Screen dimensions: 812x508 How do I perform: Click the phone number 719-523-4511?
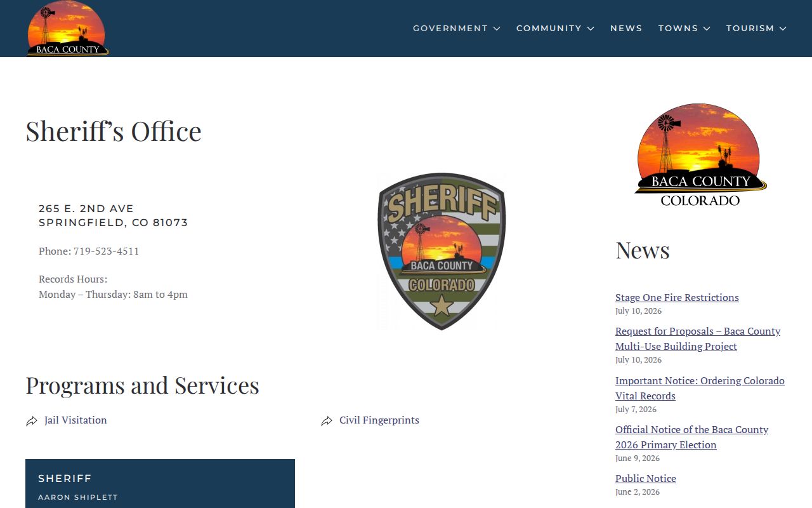106,251
